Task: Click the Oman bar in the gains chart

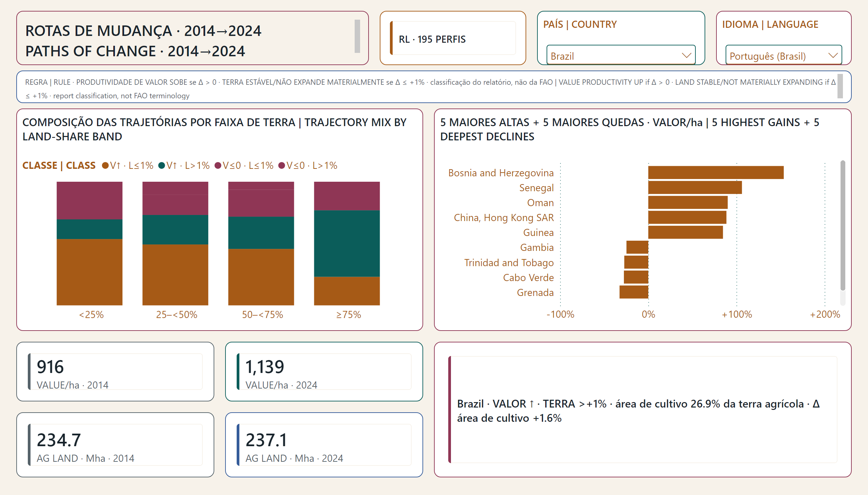Action: 688,202
